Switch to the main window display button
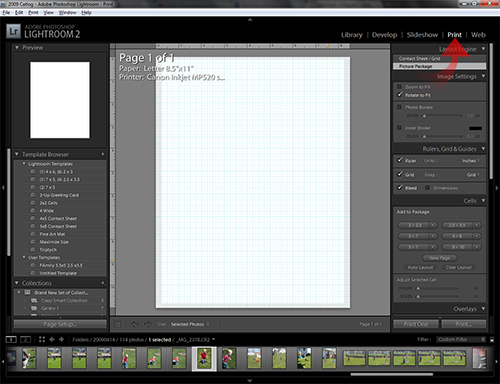500x384 pixels. (11, 339)
